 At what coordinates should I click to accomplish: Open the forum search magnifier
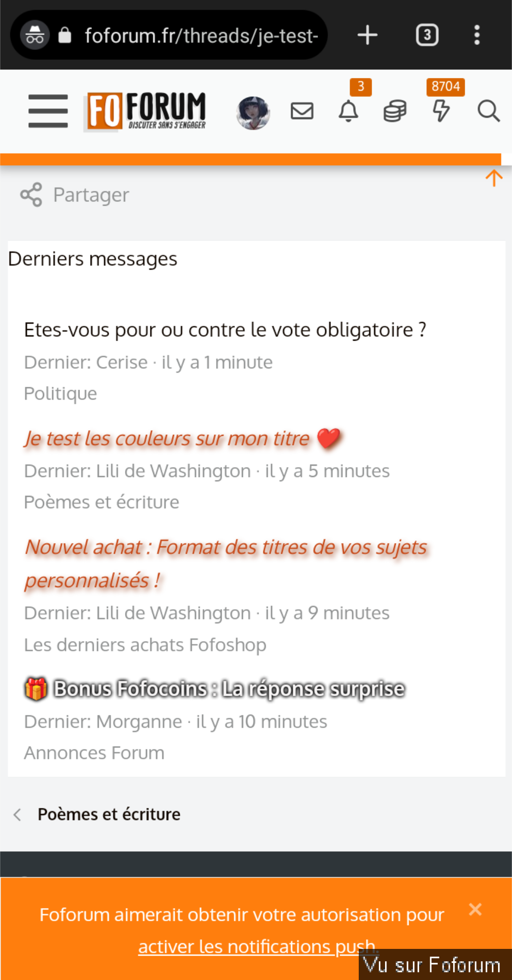point(488,111)
